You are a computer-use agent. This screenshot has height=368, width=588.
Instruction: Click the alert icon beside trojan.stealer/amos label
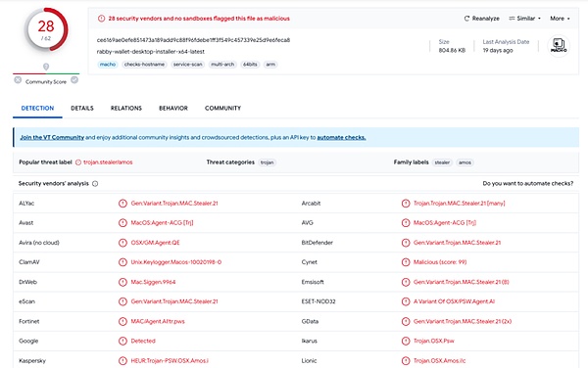click(x=78, y=162)
